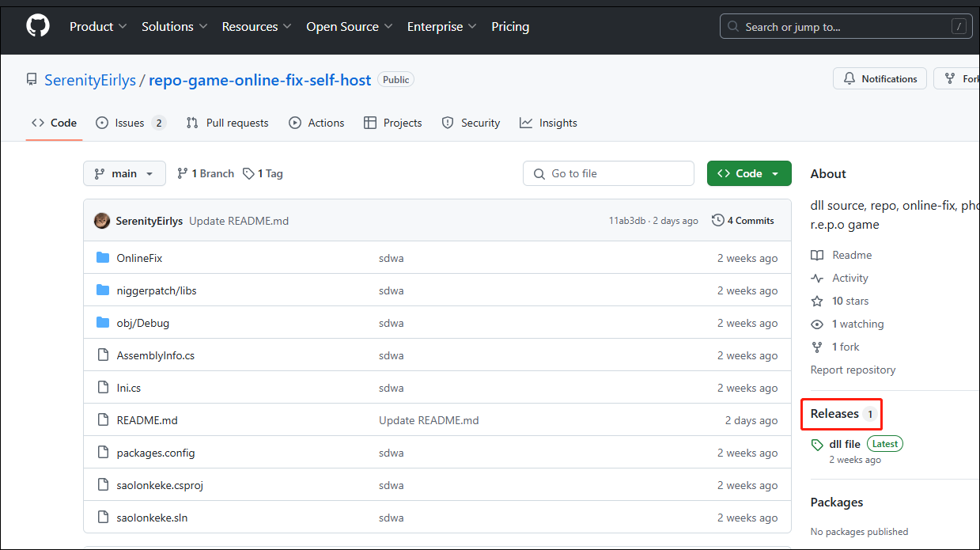Click the eye icon beside 1 watching
The width and height of the screenshot is (980, 550).
point(817,324)
